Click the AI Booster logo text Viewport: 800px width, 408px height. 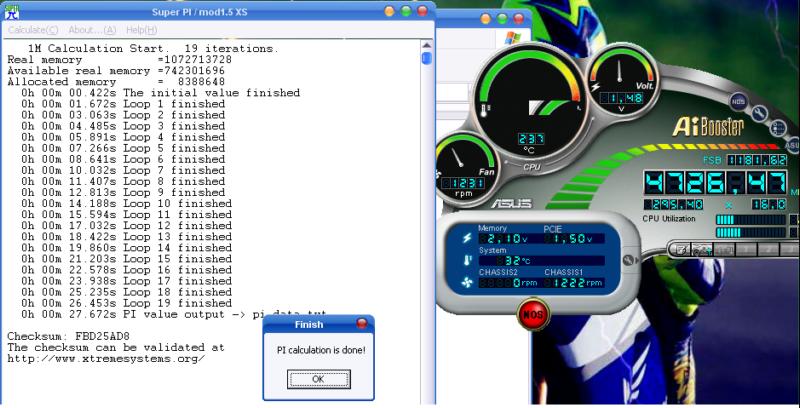[708, 126]
